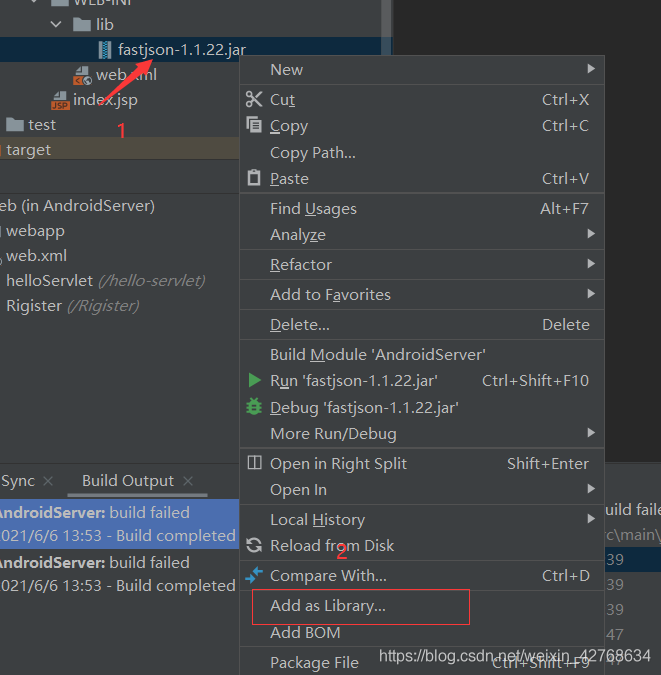Click the Open in Right Split icon
Viewport: 661px width, 675px height.
point(254,463)
